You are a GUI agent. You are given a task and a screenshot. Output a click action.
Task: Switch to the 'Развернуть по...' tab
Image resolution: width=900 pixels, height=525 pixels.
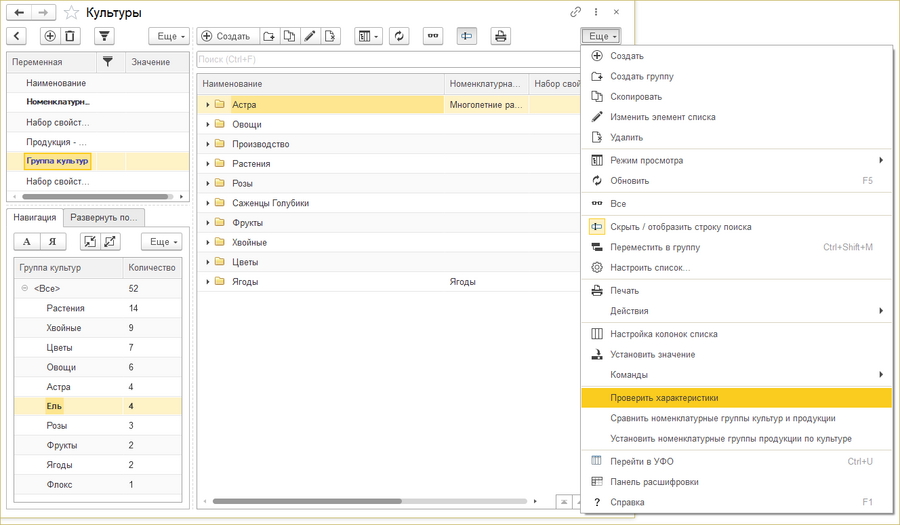coord(105,217)
